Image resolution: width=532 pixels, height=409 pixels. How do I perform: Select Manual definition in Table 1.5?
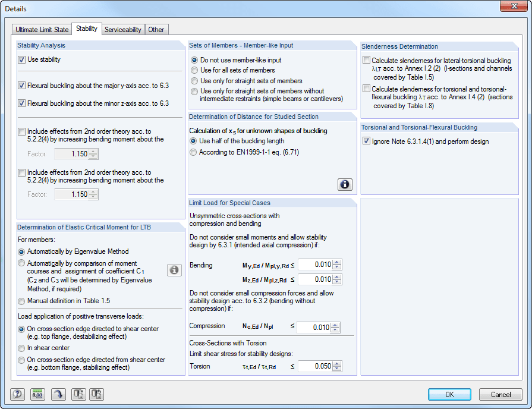(x=21, y=301)
